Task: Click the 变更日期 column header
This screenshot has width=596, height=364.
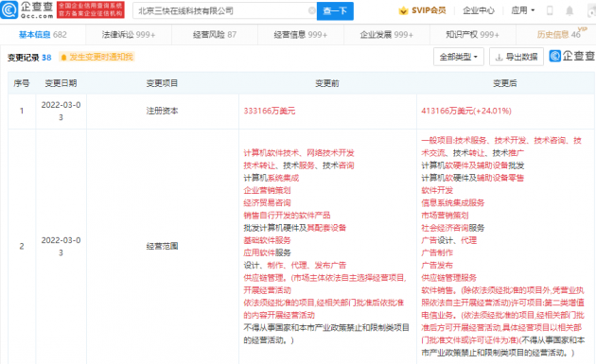Action: [61, 83]
